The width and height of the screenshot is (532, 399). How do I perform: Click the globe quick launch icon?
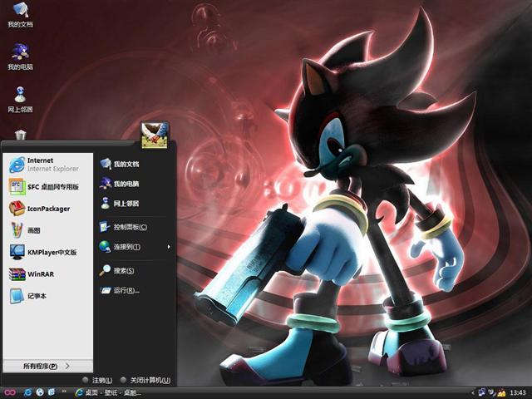[40, 392]
